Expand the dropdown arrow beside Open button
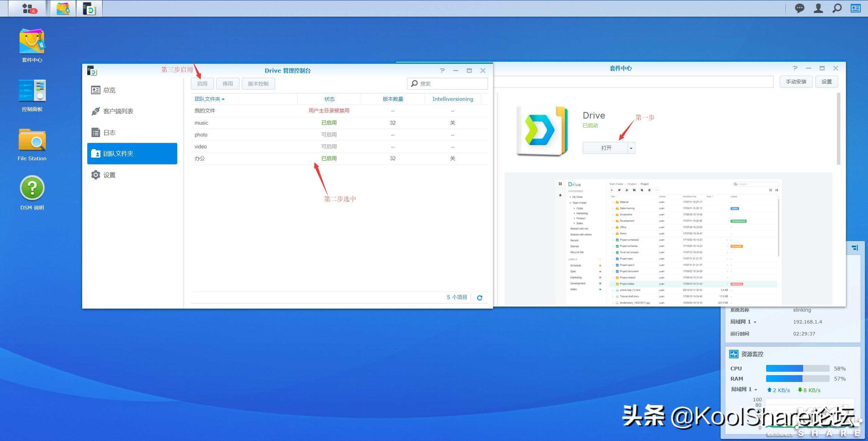 pyautogui.click(x=631, y=148)
